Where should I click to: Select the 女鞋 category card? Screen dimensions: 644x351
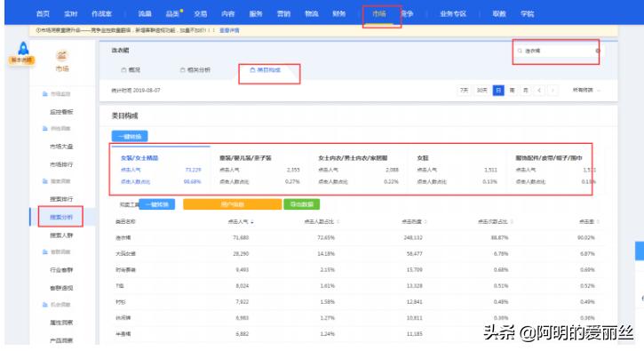pyautogui.click(x=457, y=170)
